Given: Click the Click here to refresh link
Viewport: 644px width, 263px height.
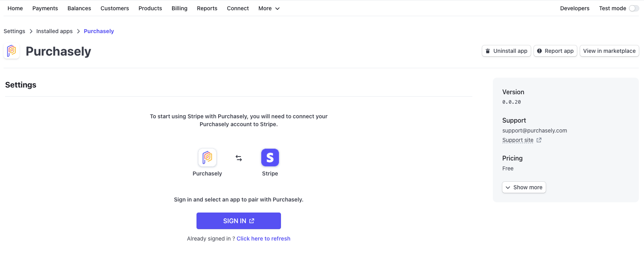Looking at the screenshot, I should [264, 239].
